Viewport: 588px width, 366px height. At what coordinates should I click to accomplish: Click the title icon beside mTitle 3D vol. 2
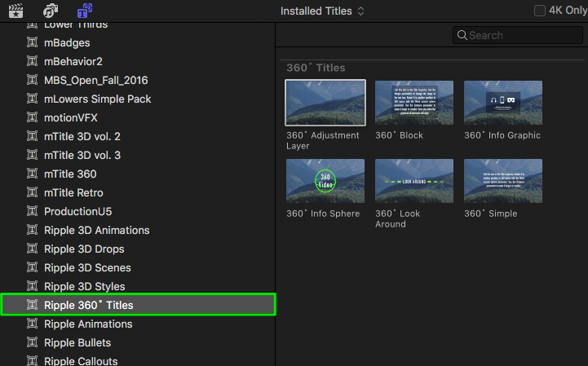click(33, 136)
